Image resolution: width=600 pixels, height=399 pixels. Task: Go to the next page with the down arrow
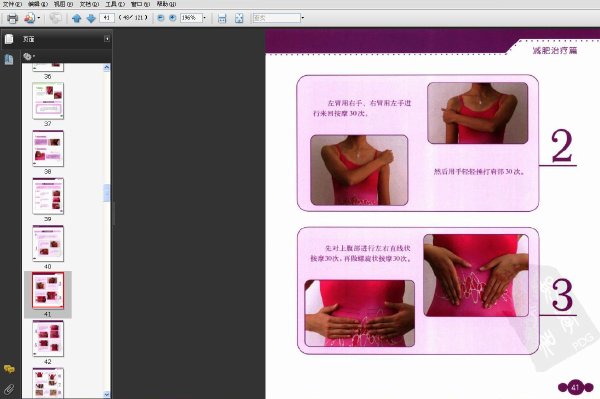(x=91, y=18)
